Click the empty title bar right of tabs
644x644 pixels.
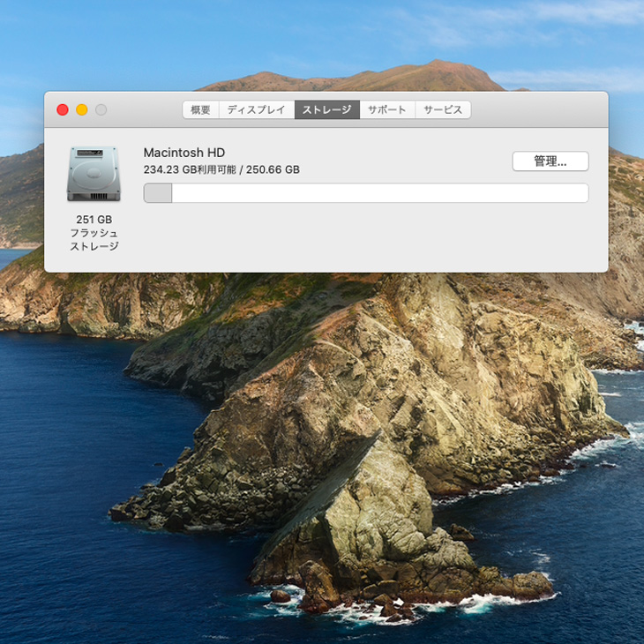538,110
